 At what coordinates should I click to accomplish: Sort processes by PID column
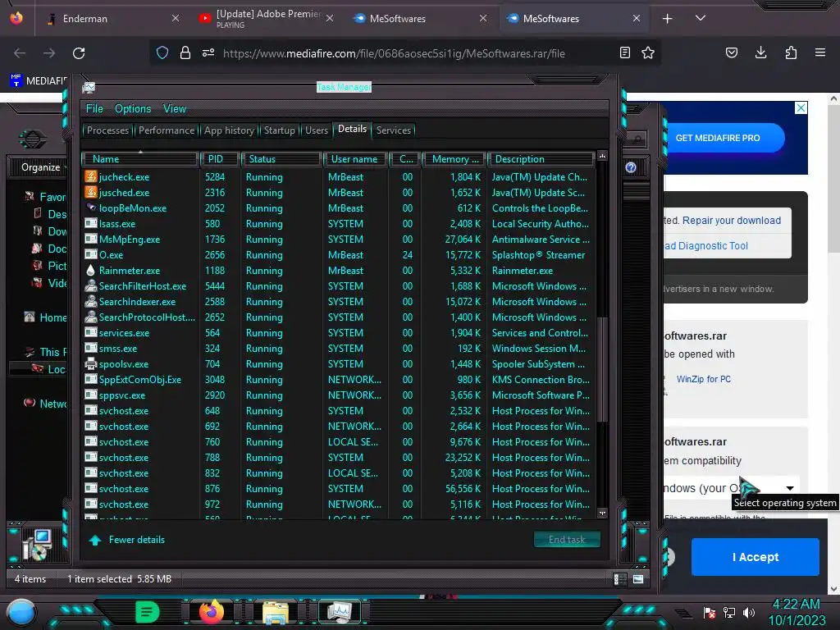220,159
